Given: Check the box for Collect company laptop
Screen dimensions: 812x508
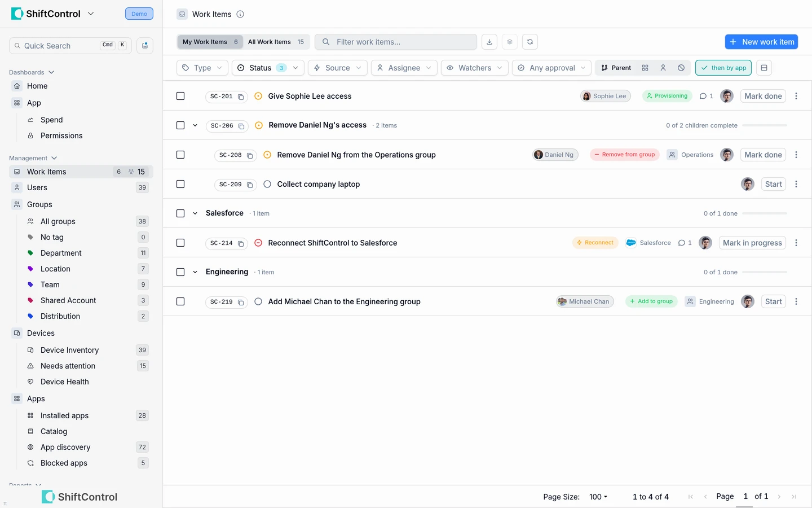Looking at the screenshot, I should (180, 184).
